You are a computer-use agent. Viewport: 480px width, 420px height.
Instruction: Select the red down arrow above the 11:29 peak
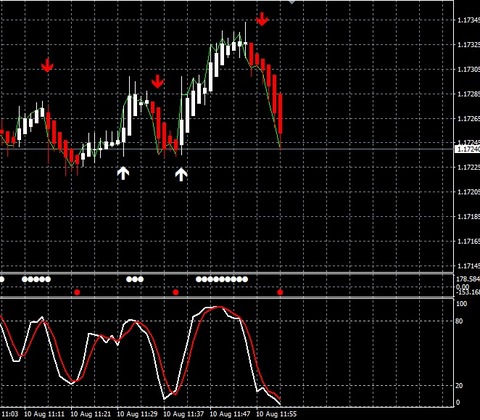[157, 82]
